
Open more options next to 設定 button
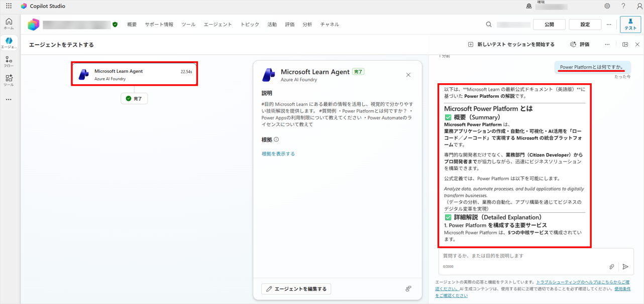pos(609,25)
